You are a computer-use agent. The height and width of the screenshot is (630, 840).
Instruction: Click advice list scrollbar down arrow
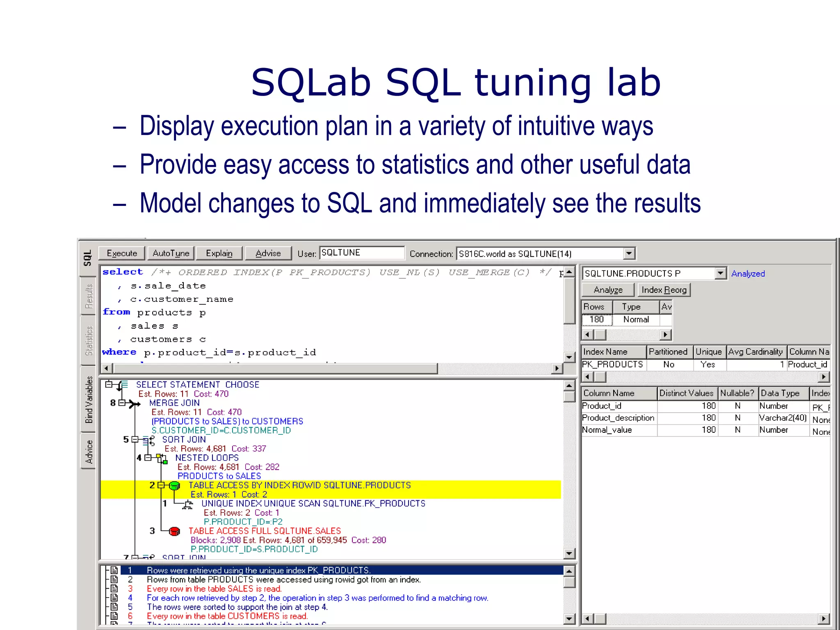click(569, 618)
